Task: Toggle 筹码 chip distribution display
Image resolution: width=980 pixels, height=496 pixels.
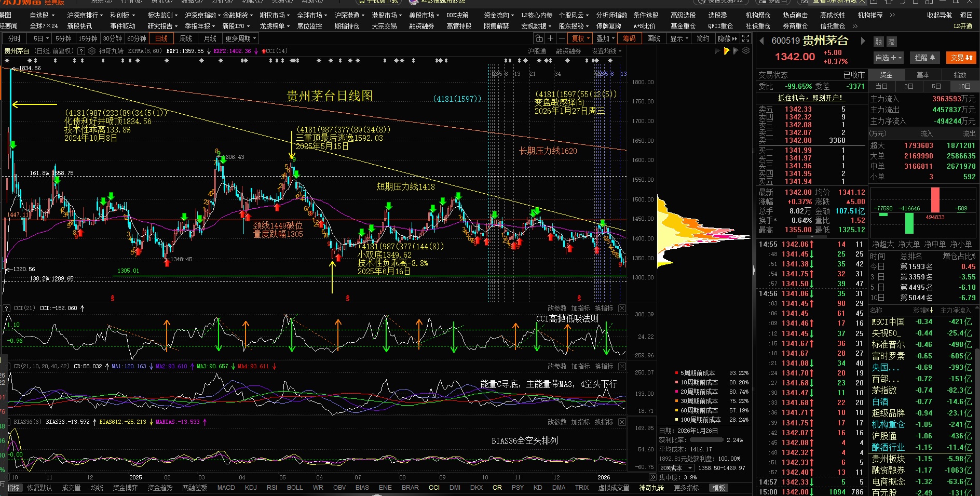Action: [x=629, y=38]
